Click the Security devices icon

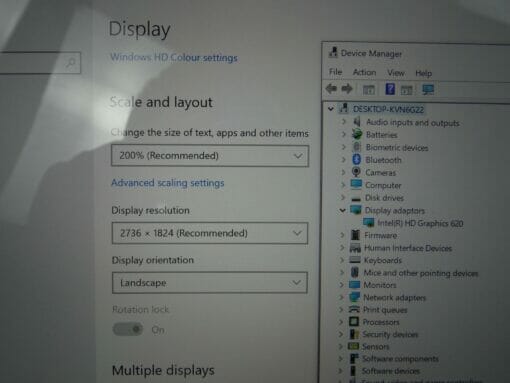[x=354, y=334]
